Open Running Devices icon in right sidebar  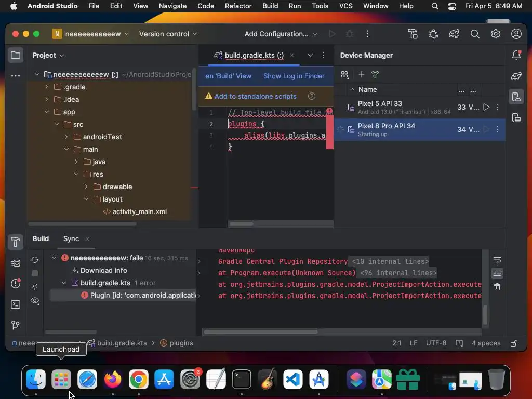pyautogui.click(x=516, y=118)
